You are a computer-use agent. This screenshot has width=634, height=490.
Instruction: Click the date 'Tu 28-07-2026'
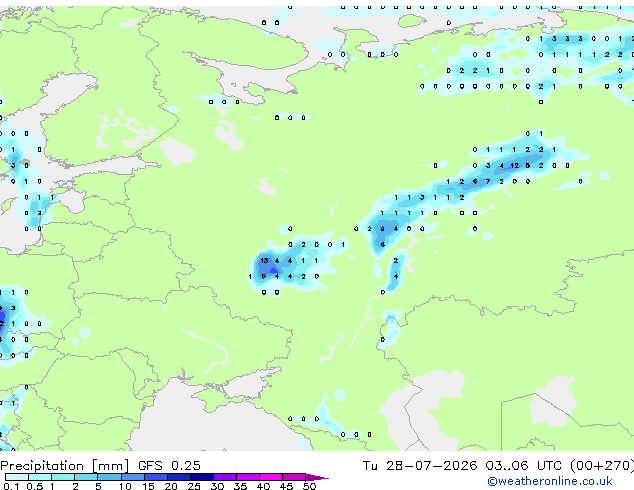tap(420, 465)
